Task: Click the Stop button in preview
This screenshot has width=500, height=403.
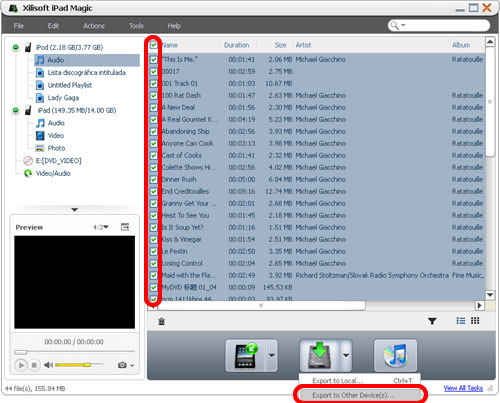Action: [34, 365]
